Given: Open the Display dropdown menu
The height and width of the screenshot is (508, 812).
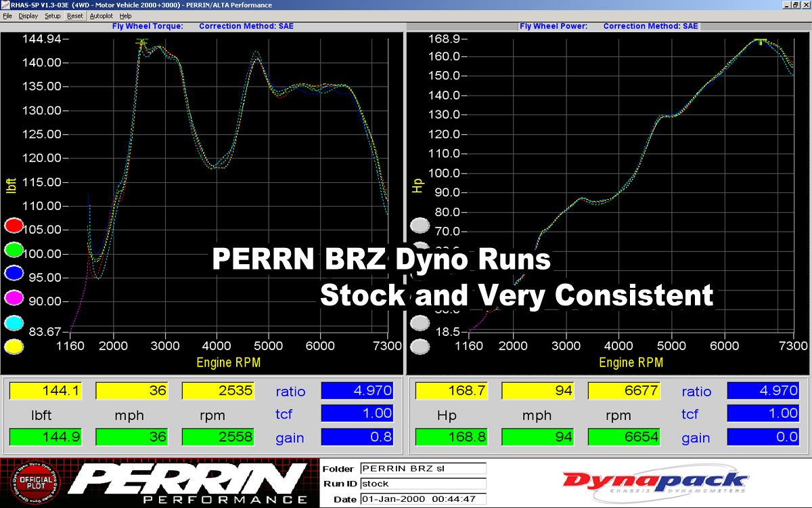Looking at the screenshot, I should [x=28, y=16].
